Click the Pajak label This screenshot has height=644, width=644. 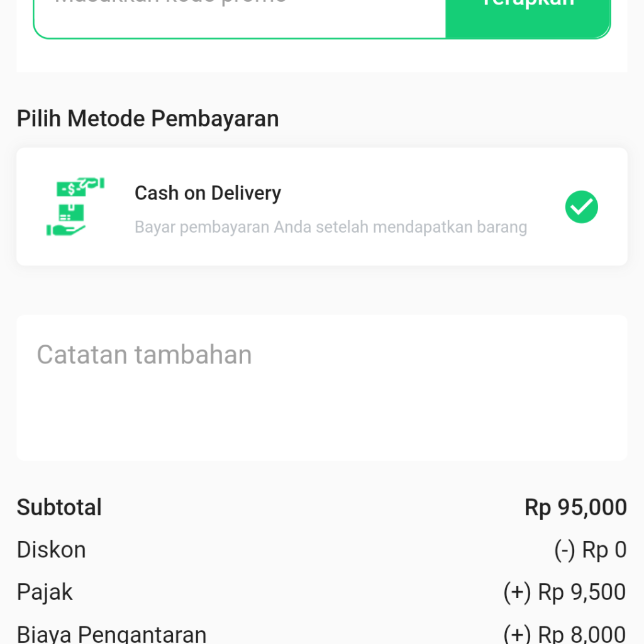45,592
